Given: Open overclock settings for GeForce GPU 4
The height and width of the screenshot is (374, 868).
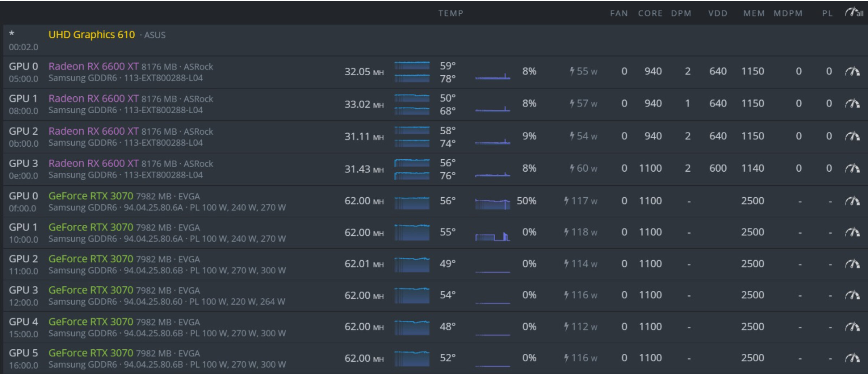Looking at the screenshot, I should coord(852,327).
